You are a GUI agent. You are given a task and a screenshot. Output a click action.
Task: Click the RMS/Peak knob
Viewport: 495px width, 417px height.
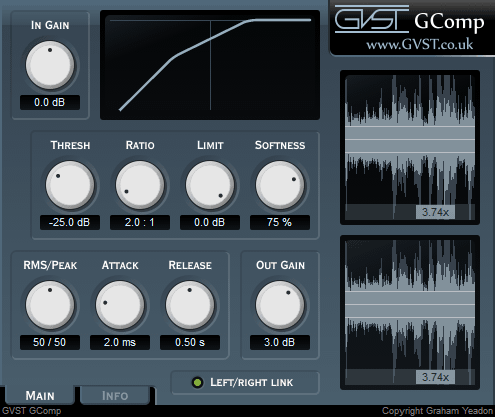point(50,305)
